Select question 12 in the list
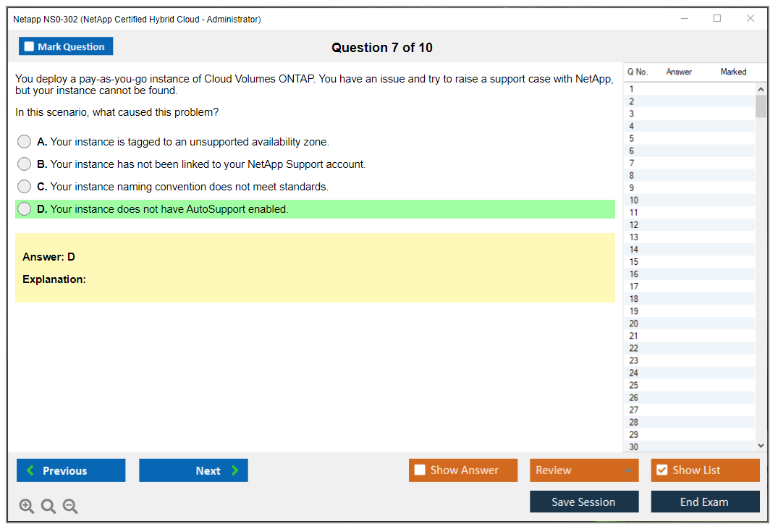This screenshot has width=778, height=532. 634,225
